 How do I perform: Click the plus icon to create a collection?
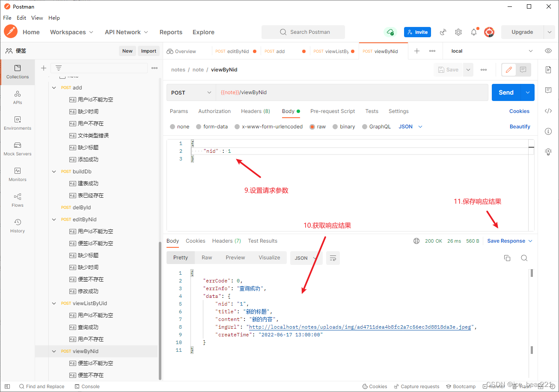click(43, 68)
